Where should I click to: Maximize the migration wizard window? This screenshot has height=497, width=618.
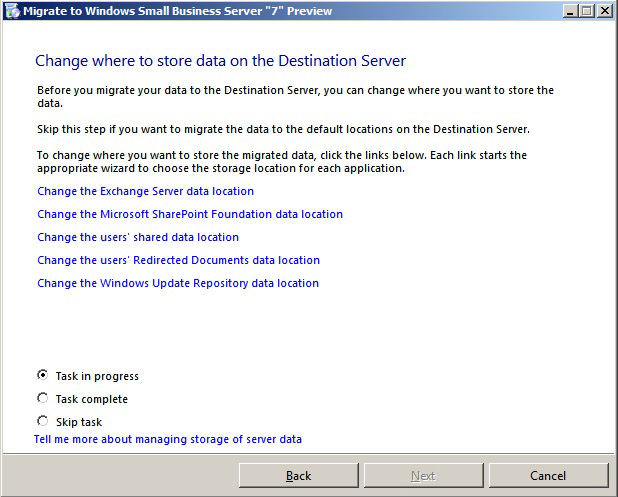tap(586, 10)
